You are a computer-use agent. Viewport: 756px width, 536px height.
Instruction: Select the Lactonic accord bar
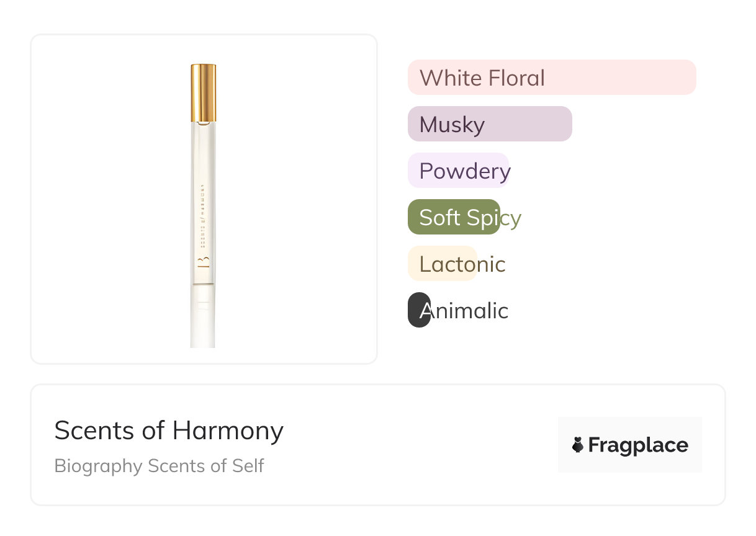click(x=442, y=264)
